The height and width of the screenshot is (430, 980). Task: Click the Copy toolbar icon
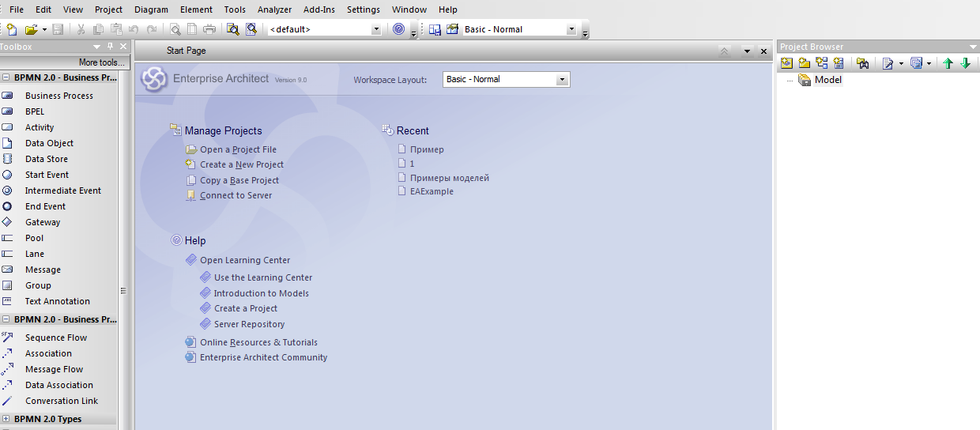(98, 29)
